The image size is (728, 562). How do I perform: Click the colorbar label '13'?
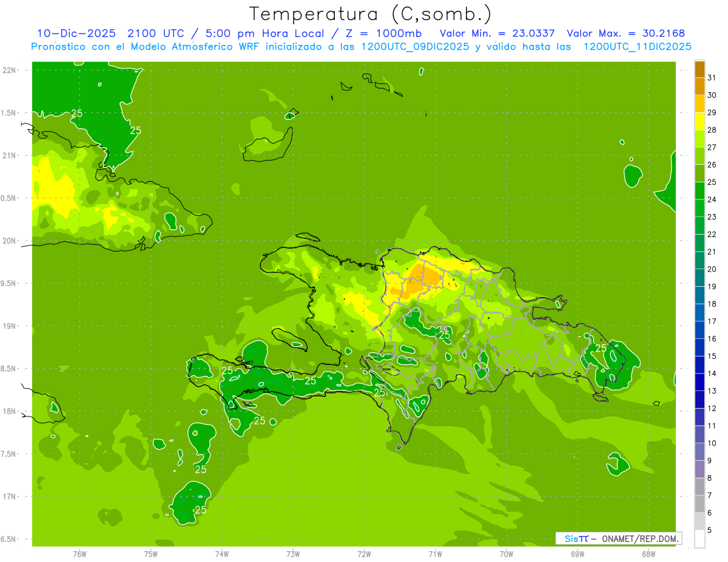click(x=712, y=391)
